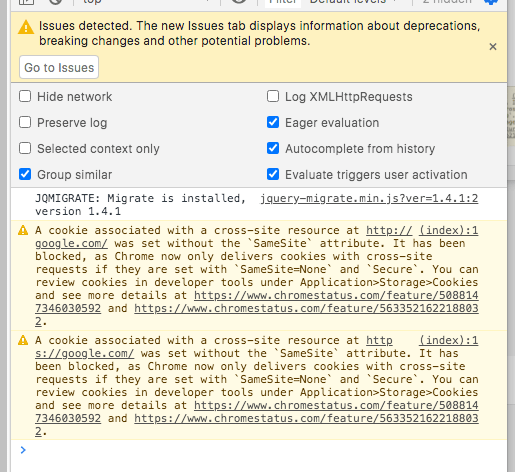Image resolution: width=515 pixels, height=472 pixels.
Task: Enable the Hide network checkbox
Action: tap(25, 96)
